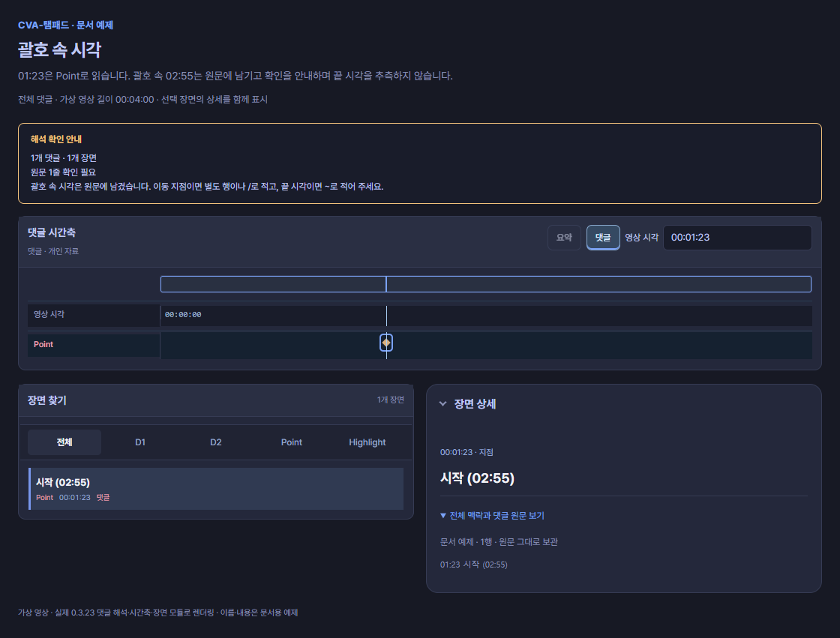Click the 영상 시각 input field
The image size is (840, 638).
[737, 238]
